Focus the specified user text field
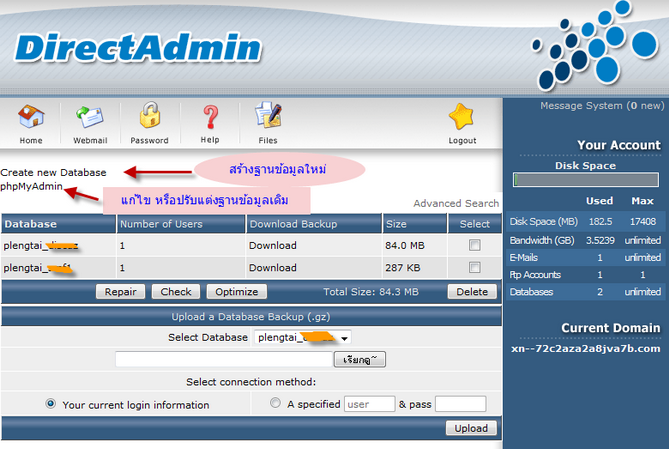The height and width of the screenshot is (449, 669). coord(369,404)
